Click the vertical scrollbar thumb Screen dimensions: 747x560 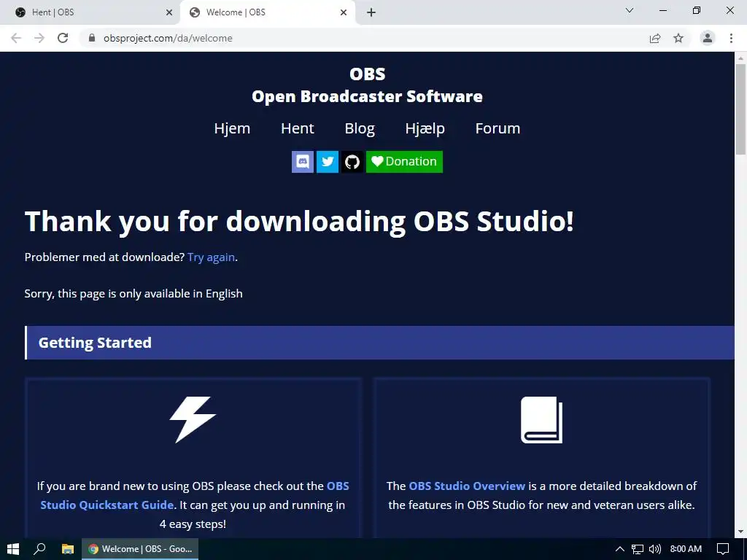(740, 109)
